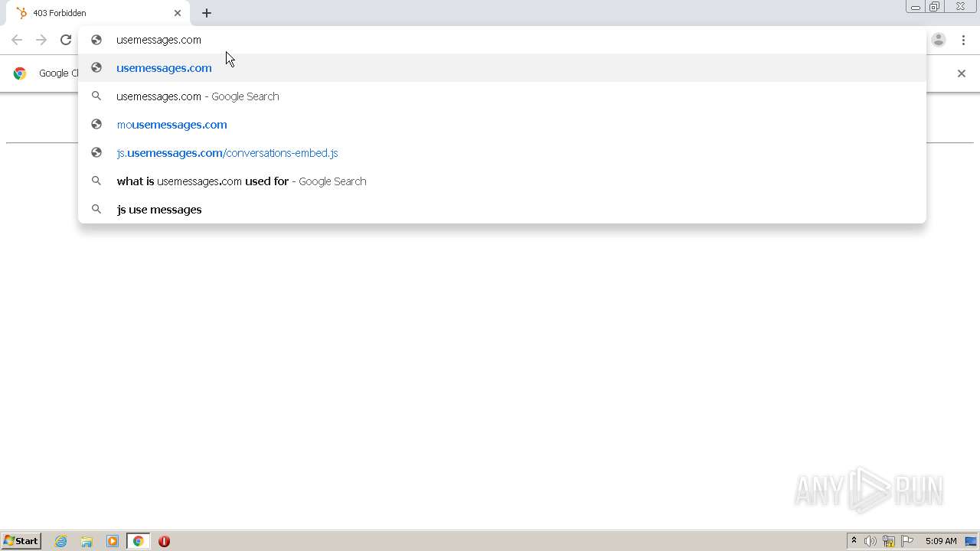Open a new tab with plus button
This screenshot has height=551, width=980.
click(x=207, y=13)
